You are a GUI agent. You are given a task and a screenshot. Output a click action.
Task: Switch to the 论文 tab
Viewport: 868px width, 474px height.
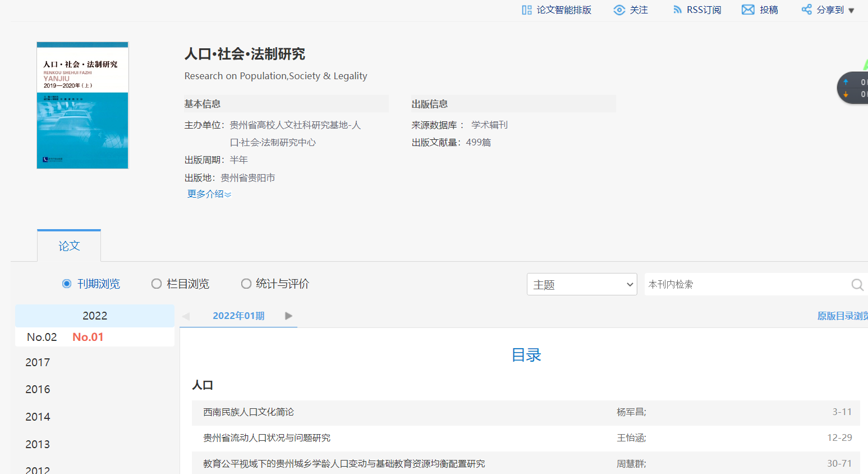(69, 246)
